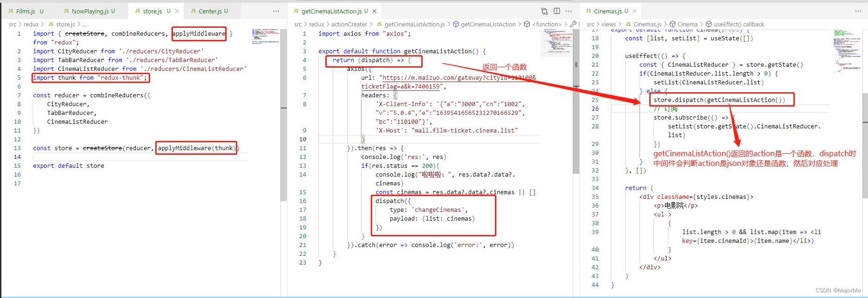Screen dimensions: 868x298
Task: Click "type: 'changeCinemas'," in the dispatch block
Action: tap(428, 210)
